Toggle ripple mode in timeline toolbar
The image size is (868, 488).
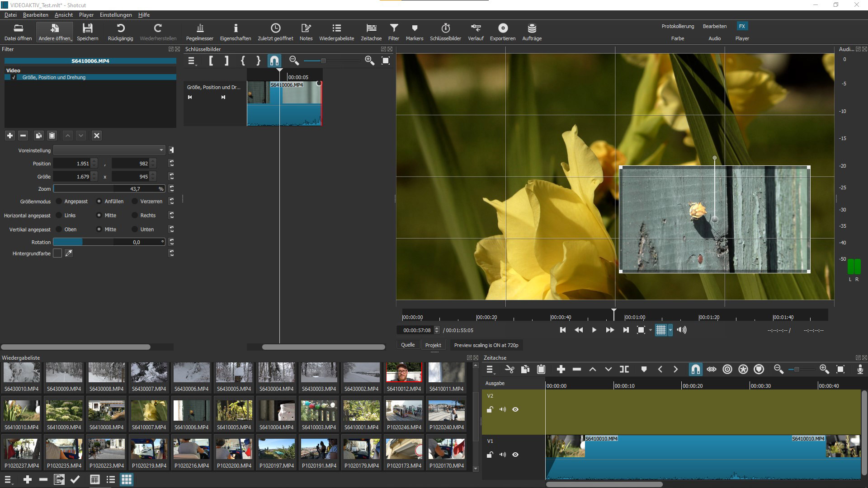coord(727,370)
